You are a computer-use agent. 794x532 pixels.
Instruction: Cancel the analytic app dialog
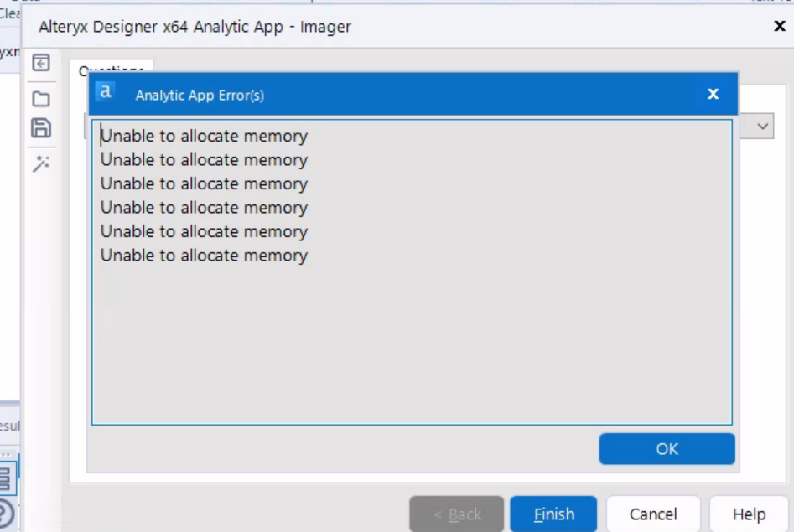(x=652, y=514)
